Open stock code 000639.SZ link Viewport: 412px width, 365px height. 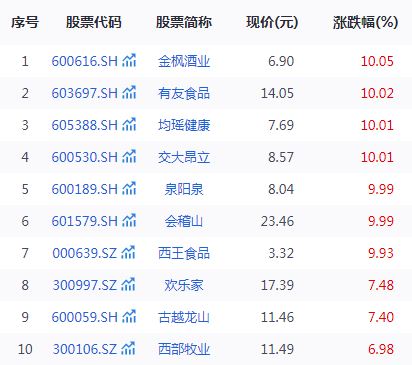pos(85,253)
